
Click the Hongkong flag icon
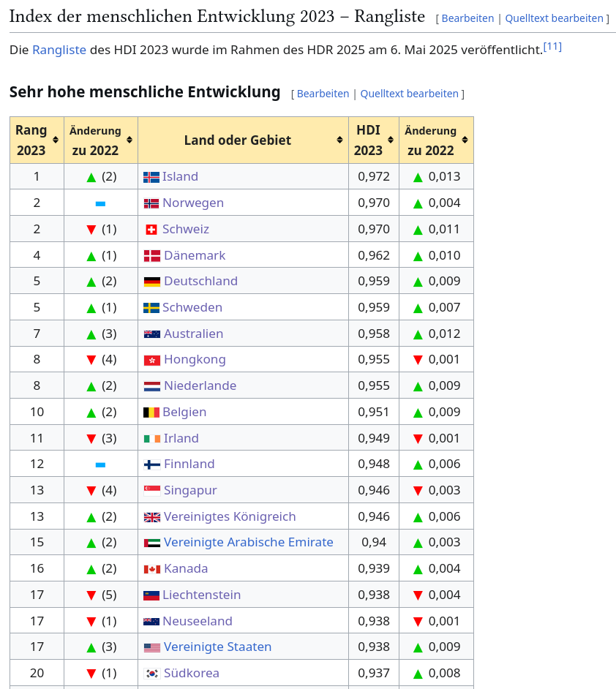tap(152, 361)
